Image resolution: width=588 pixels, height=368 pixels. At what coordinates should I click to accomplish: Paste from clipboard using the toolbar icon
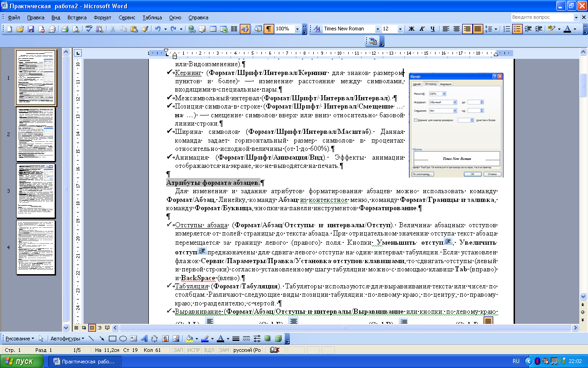(x=134, y=29)
